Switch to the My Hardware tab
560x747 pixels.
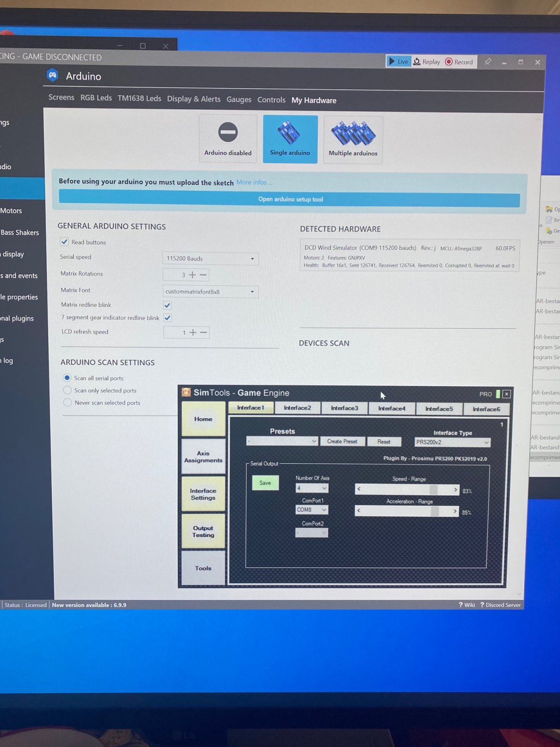[314, 100]
